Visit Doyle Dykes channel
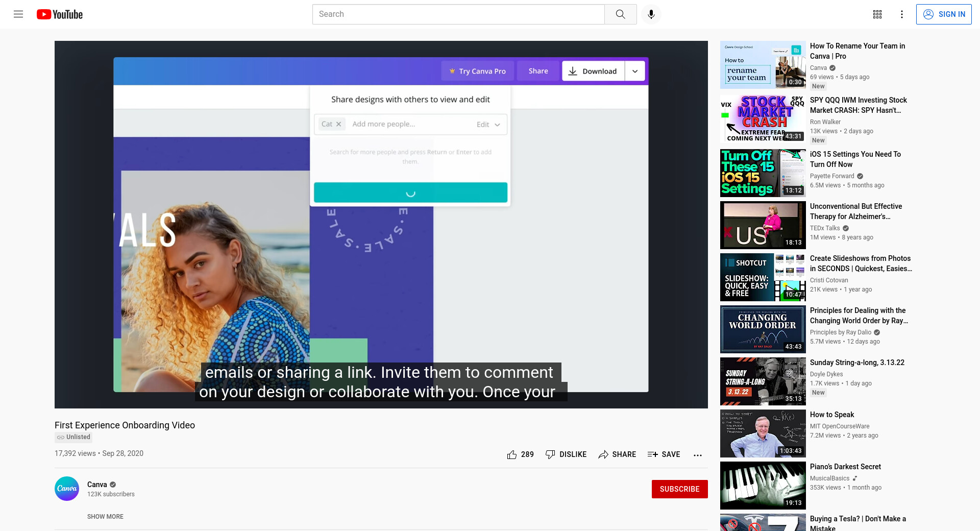980x531 pixels. pos(826,374)
